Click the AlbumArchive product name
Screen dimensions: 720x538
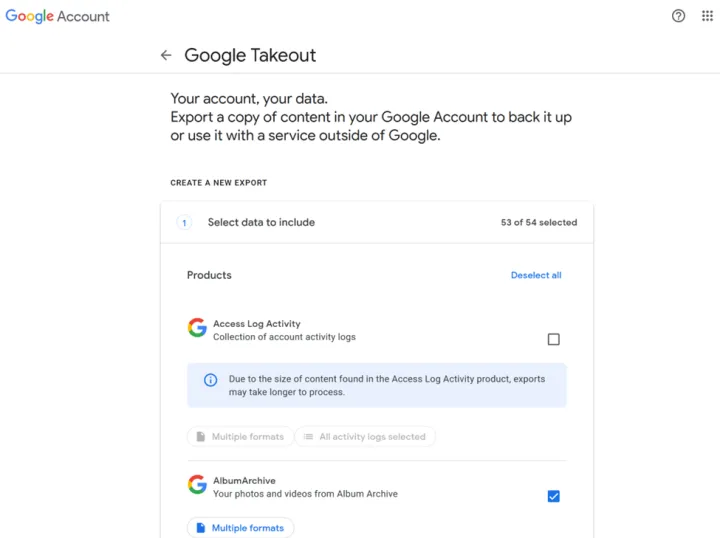pyautogui.click(x=244, y=481)
